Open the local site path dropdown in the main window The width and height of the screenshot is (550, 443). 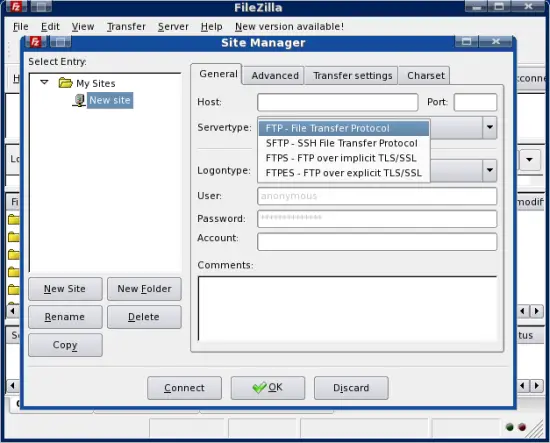529,160
